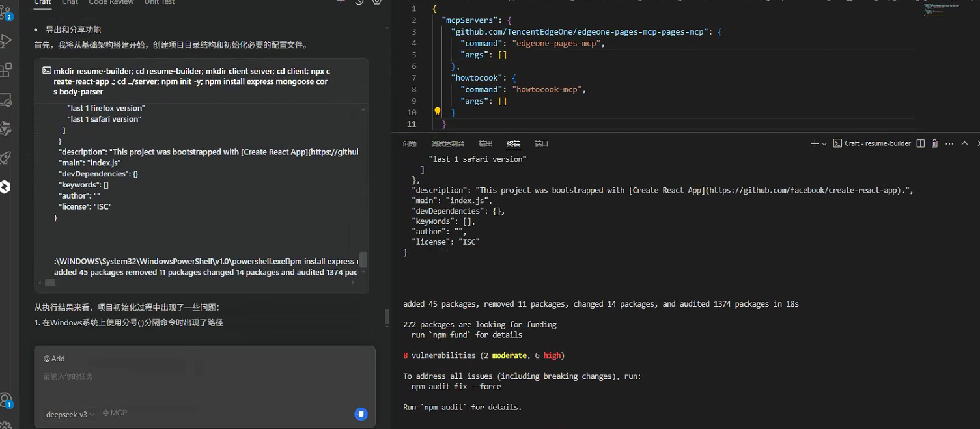Click line number 11 in editor gutter
Image resolution: width=980 pixels, height=429 pixels.
pyautogui.click(x=411, y=124)
